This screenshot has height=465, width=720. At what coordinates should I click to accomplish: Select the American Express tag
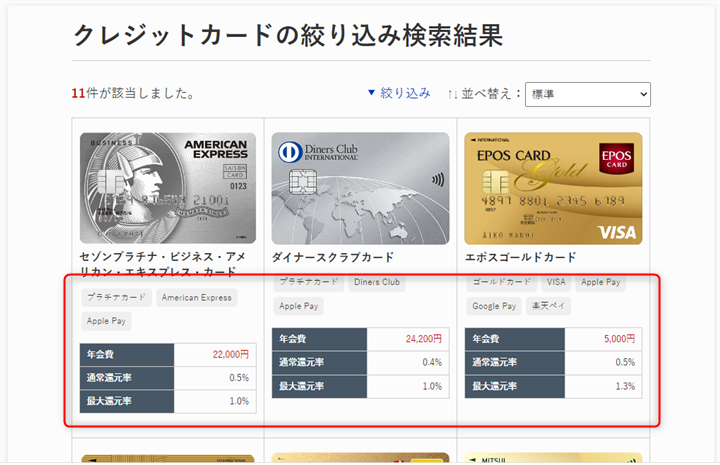(x=197, y=297)
